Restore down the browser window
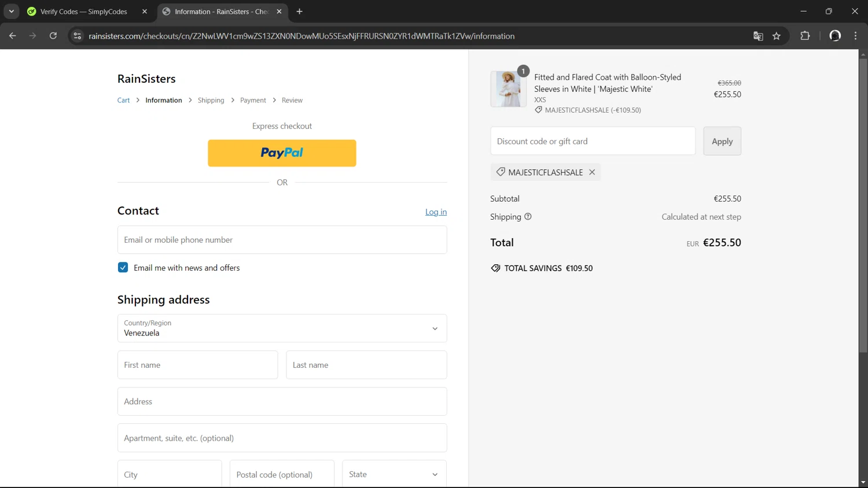 click(829, 12)
